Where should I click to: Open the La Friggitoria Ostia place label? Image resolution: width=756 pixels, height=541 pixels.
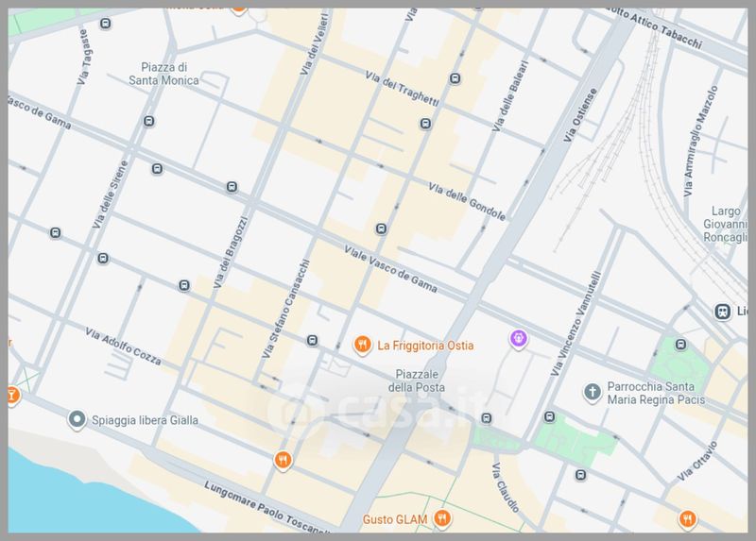(425, 346)
